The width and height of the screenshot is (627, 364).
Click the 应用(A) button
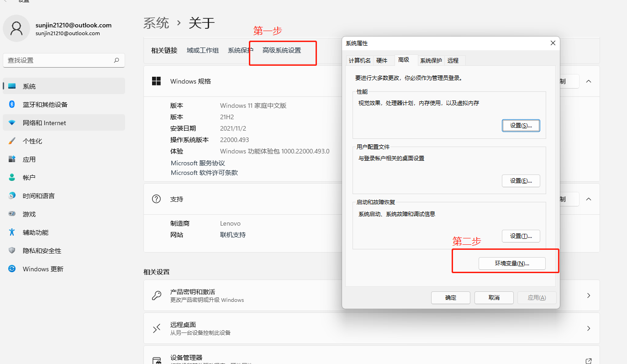(537, 297)
